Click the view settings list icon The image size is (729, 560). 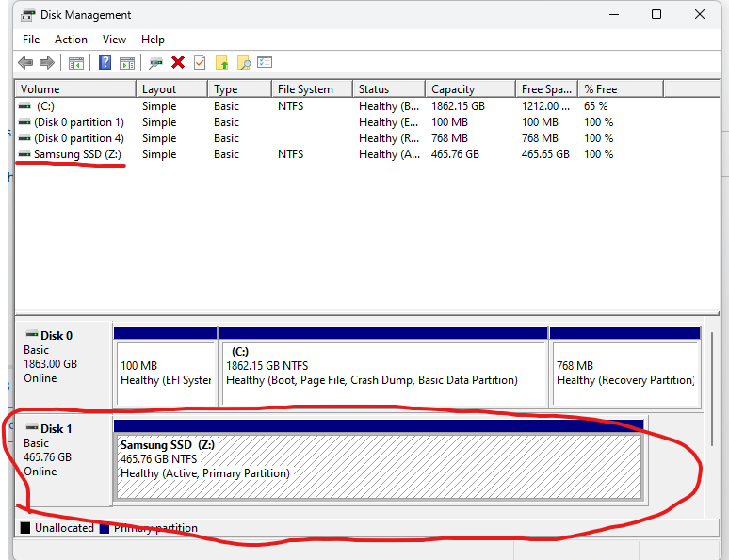(265, 62)
